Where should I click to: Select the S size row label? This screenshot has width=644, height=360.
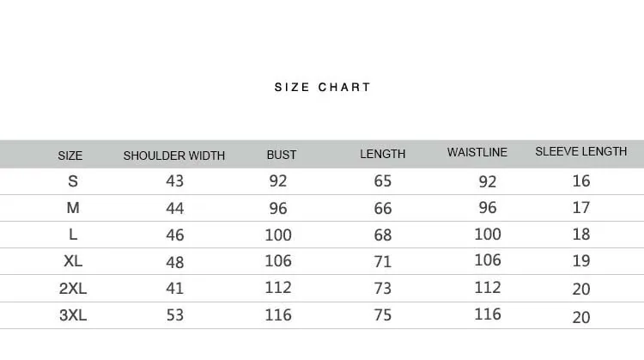[x=73, y=181]
